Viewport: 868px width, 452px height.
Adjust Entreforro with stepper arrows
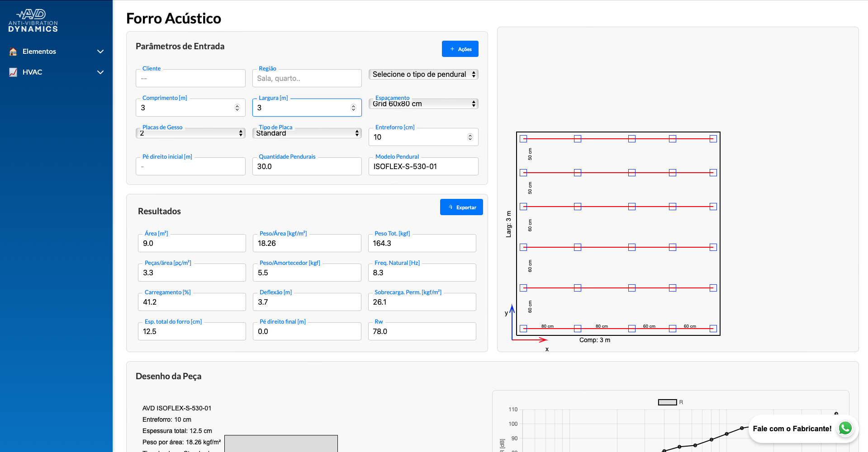(x=470, y=137)
